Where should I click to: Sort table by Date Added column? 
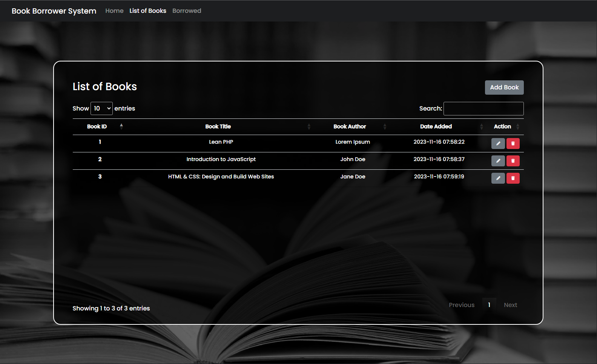pos(439,127)
